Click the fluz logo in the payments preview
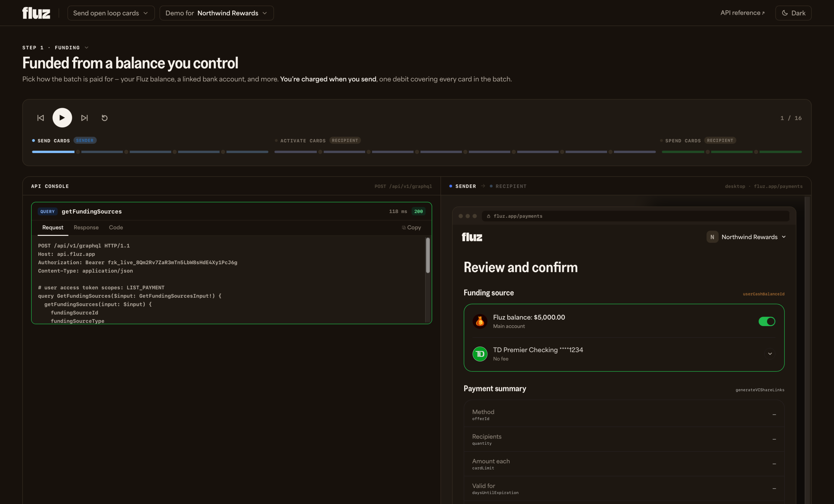 coord(472,237)
